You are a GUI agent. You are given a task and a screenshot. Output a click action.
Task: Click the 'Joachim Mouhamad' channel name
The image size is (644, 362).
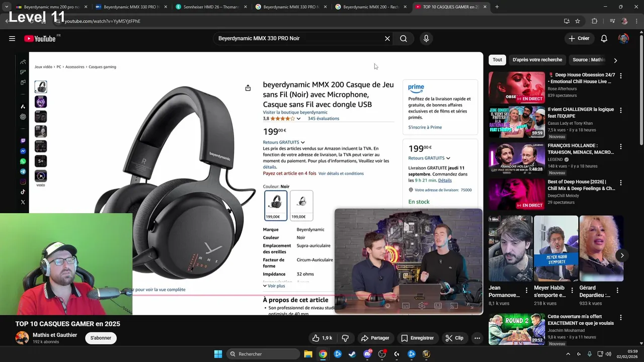pos(565,330)
